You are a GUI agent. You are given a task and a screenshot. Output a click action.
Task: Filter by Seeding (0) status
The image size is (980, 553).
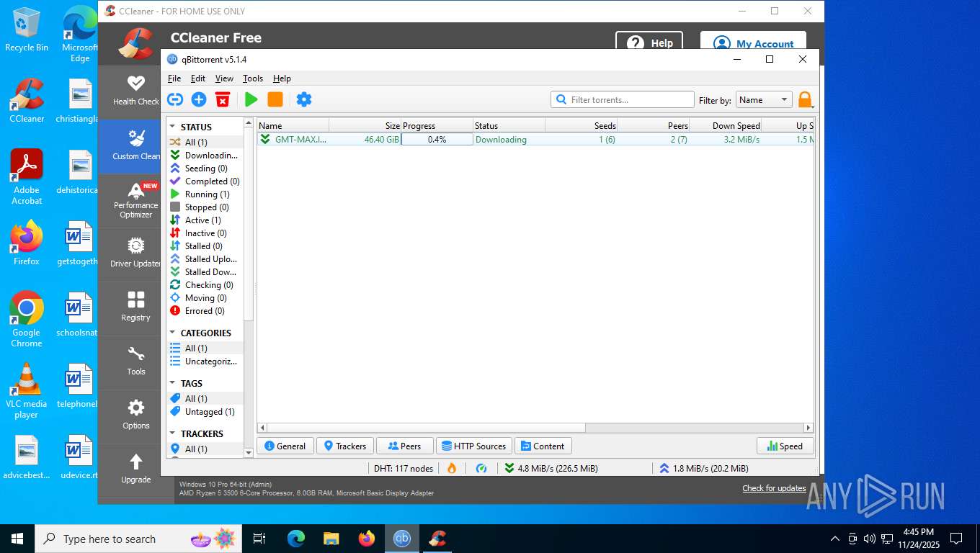coord(205,168)
